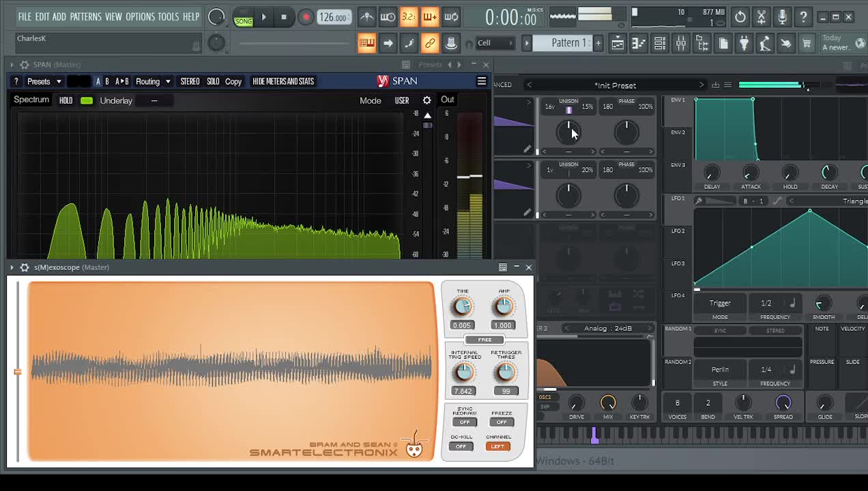Open SPAN settings gear icon next to USER
868x491 pixels.
tap(426, 100)
